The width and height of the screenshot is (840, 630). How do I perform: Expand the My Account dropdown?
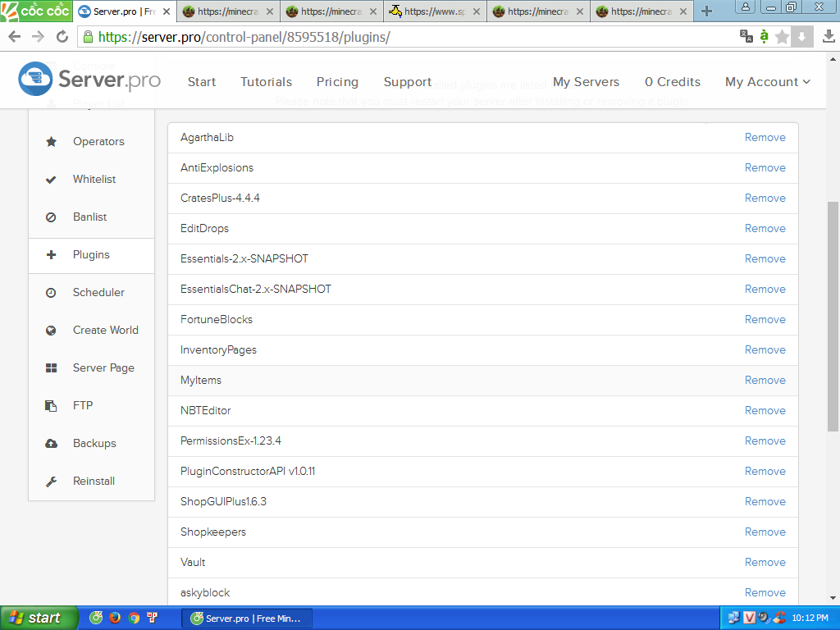(x=767, y=82)
